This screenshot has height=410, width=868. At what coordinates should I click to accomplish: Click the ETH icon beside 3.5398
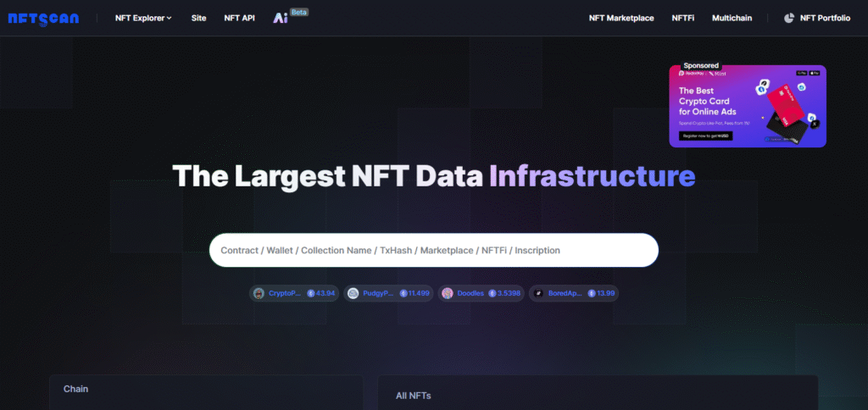coord(492,293)
